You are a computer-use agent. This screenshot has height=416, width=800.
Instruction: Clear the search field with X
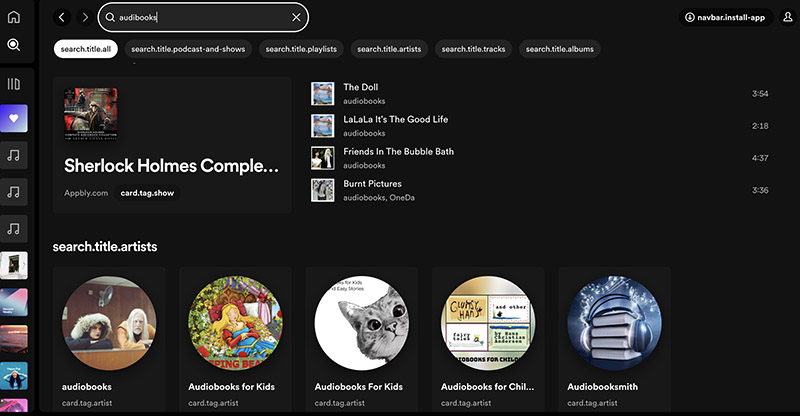click(296, 17)
